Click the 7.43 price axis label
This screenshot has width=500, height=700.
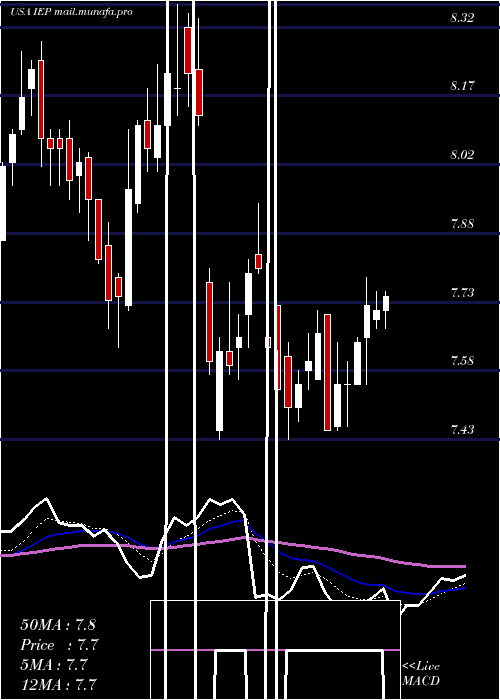click(462, 430)
